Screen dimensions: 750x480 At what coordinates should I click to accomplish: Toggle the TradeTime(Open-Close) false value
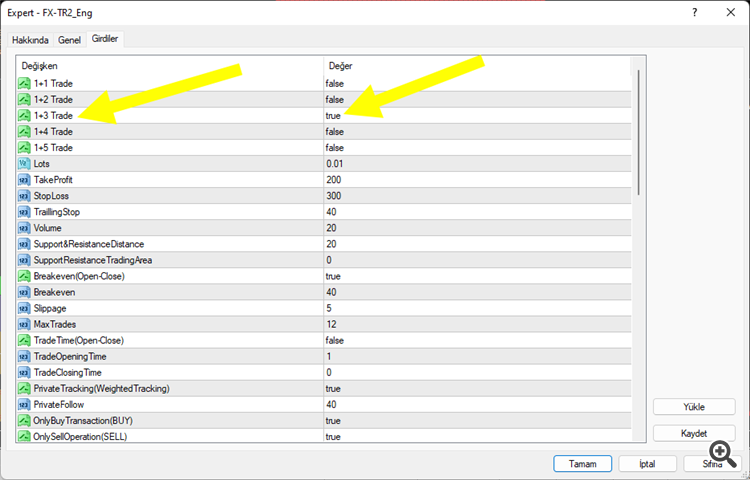335,340
